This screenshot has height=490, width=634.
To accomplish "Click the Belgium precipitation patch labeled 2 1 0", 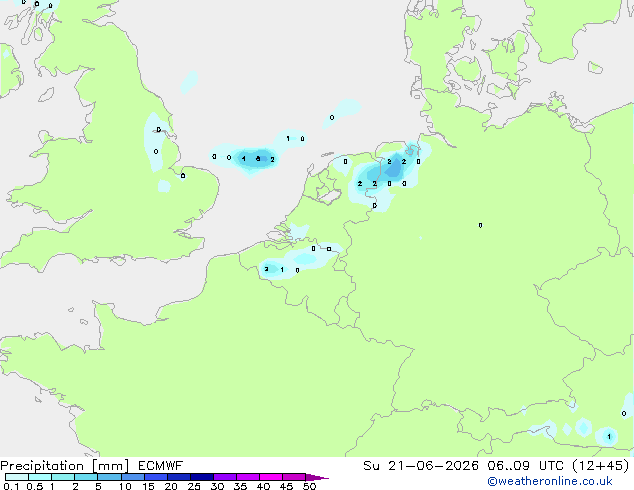I will click(x=281, y=270).
